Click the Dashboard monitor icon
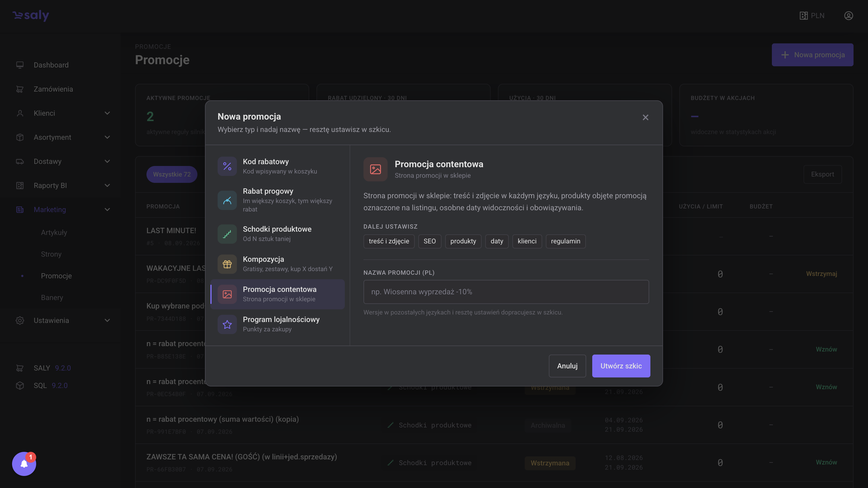The height and width of the screenshot is (488, 868). coord(20,65)
